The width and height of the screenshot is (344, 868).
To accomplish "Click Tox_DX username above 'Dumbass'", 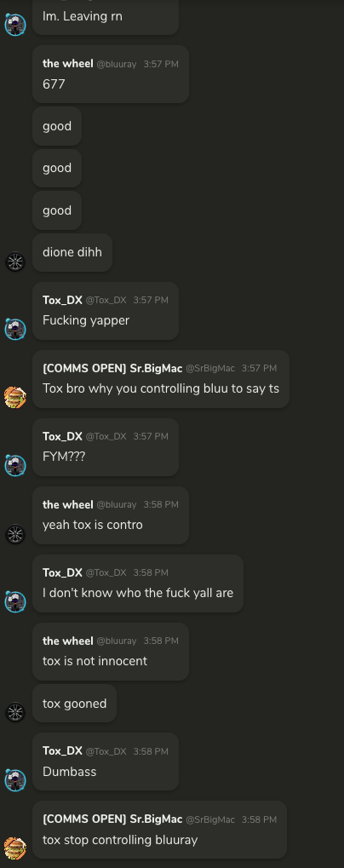I will click(62, 751).
